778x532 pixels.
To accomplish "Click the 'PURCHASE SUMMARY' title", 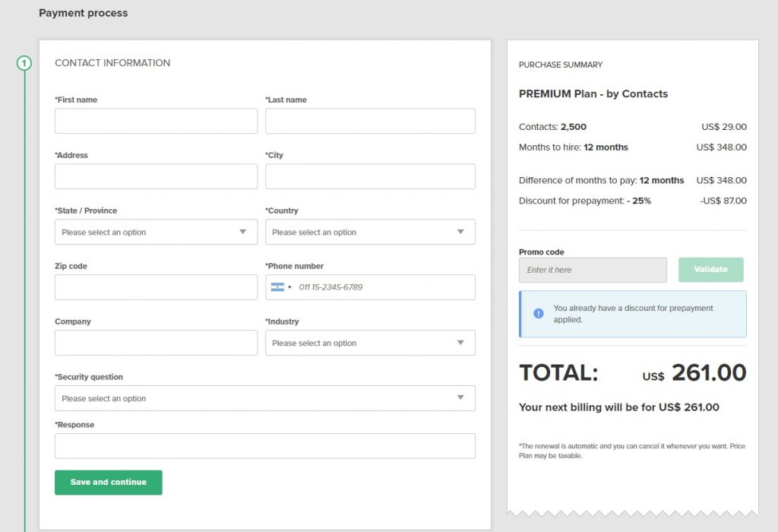I will tap(561, 65).
